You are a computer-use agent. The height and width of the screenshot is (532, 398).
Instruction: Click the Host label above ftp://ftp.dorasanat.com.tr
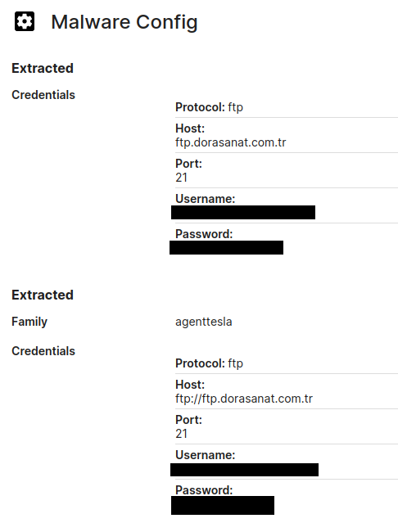(190, 385)
